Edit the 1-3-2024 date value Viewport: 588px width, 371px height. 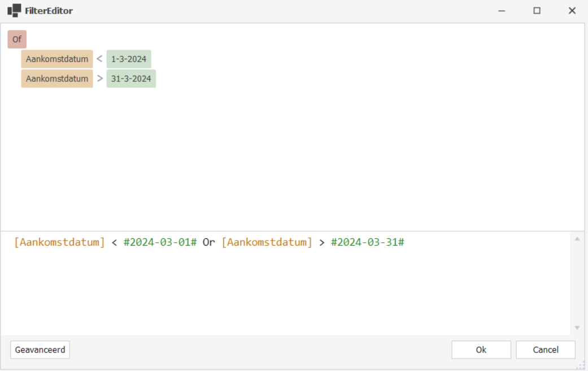tap(129, 59)
